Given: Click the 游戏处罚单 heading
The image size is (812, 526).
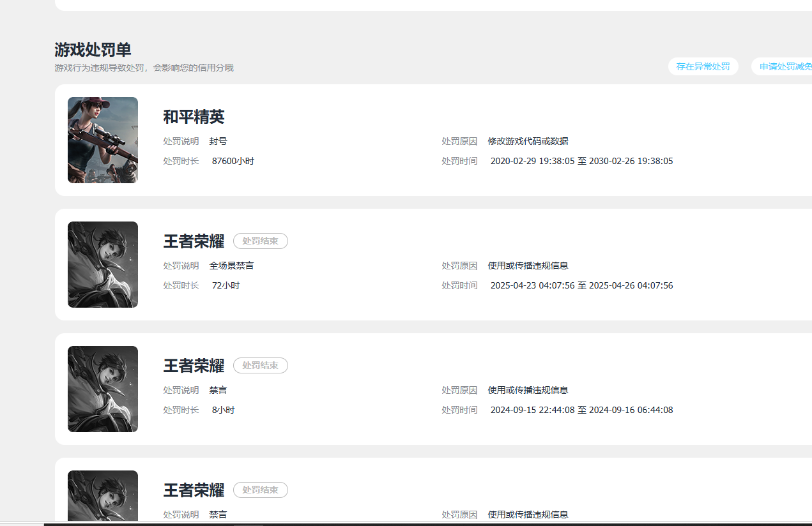Looking at the screenshot, I should (x=93, y=50).
